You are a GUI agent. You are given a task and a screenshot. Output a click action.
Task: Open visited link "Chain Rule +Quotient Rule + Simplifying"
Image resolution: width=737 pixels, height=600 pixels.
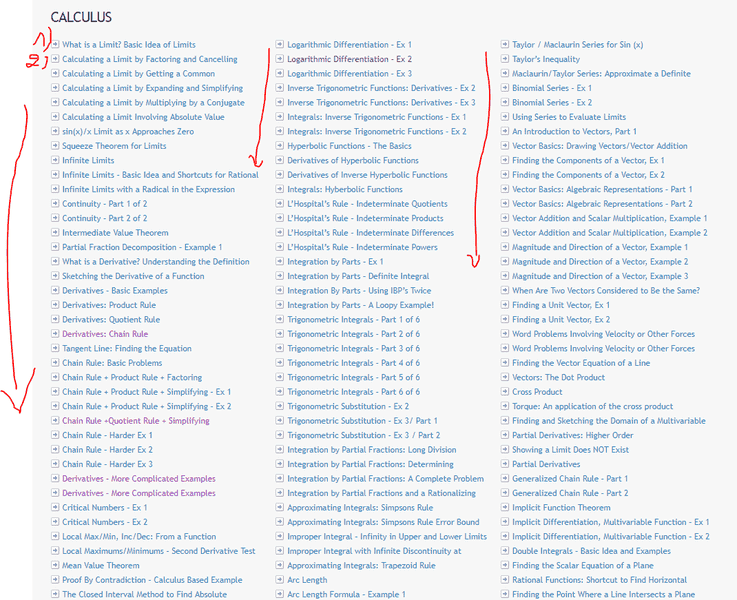coord(136,421)
